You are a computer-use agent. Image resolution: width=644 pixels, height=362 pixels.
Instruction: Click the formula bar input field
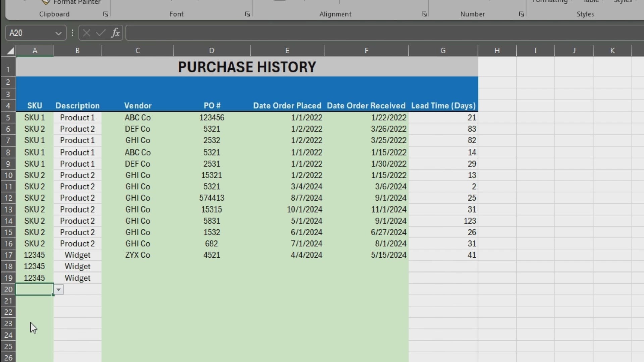tap(385, 33)
